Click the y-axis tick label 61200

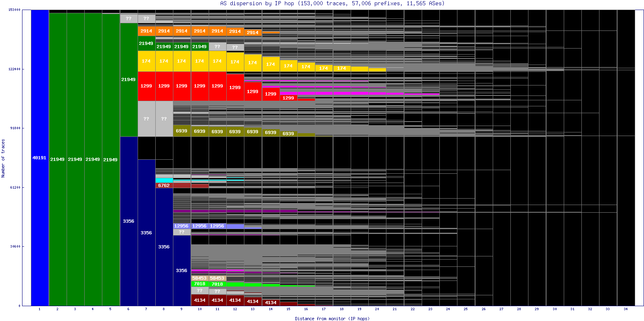15,187
